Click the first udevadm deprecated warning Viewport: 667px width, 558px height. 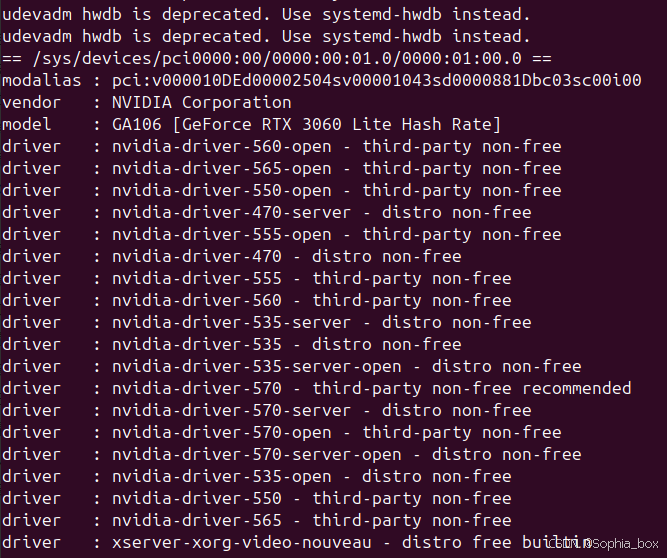[266, 14]
